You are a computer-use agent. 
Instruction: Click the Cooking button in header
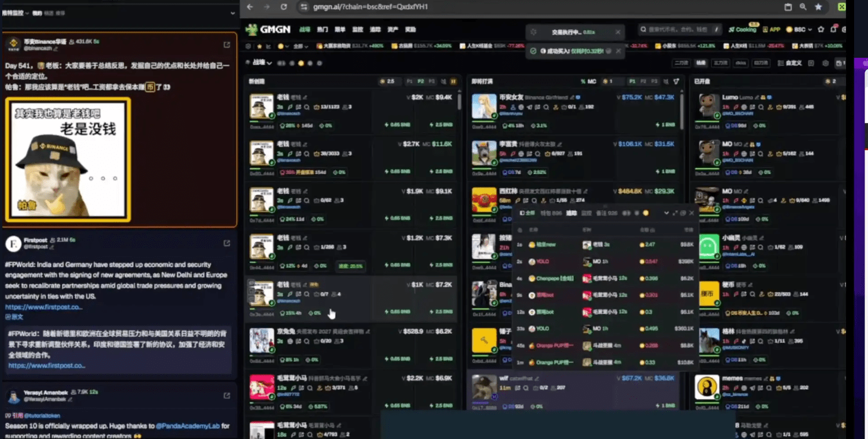(x=743, y=29)
